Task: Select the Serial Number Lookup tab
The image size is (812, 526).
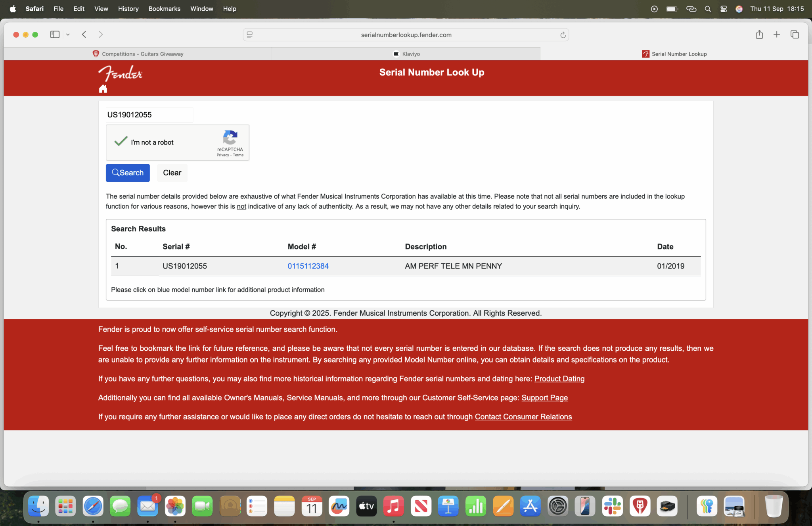Action: point(674,54)
